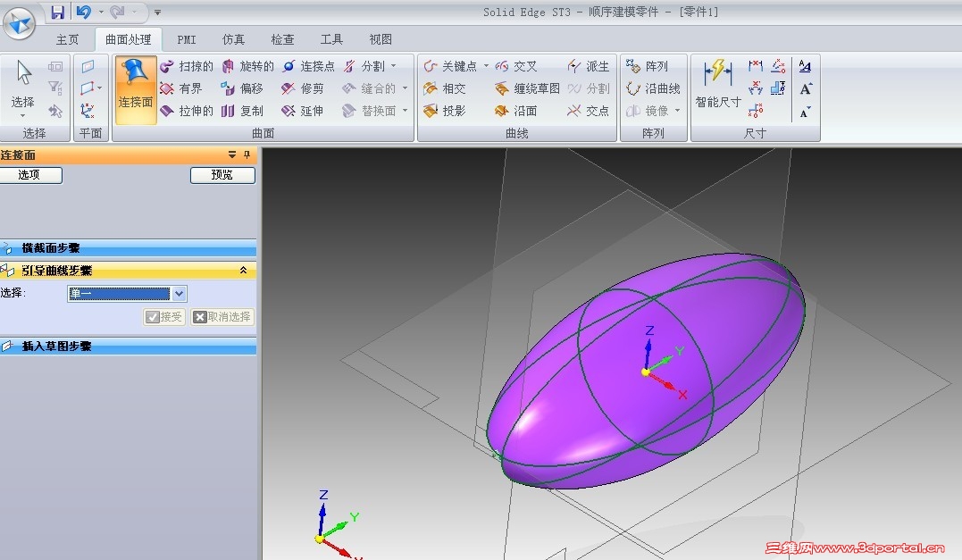Click the 缝合的 stitched surface tool
Screen dimensions: 962x560
point(369,89)
